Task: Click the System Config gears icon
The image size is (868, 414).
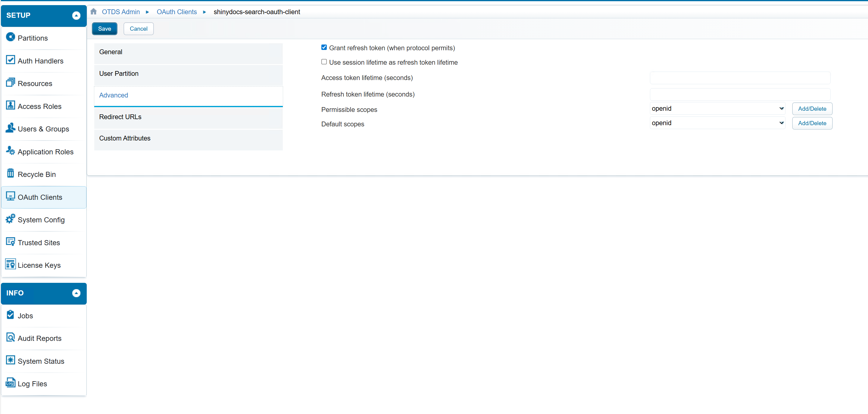Action: point(11,219)
